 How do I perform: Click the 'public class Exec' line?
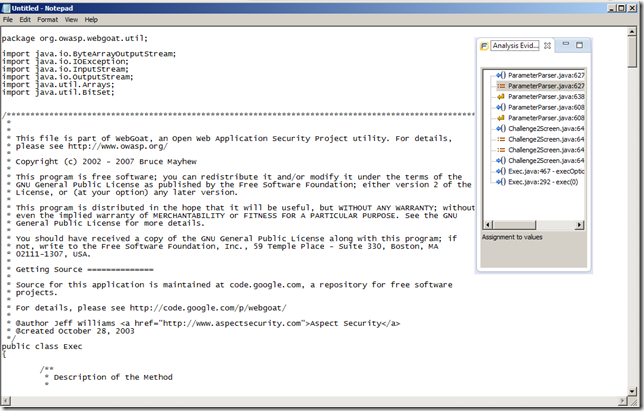pyautogui.click(x=42, y=347)
